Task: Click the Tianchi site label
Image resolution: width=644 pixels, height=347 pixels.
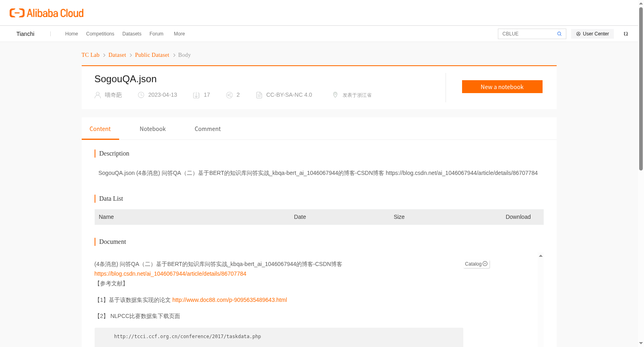Action: [x=25, y=34]
